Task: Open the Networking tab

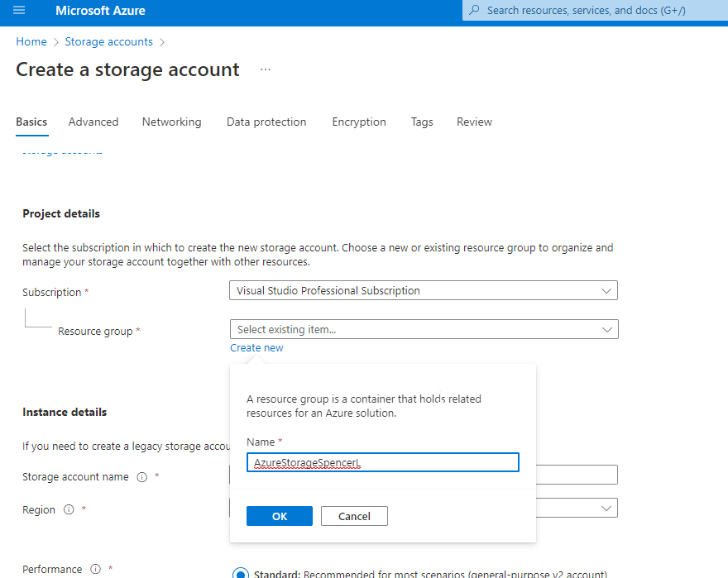Action: coord(172,122)
